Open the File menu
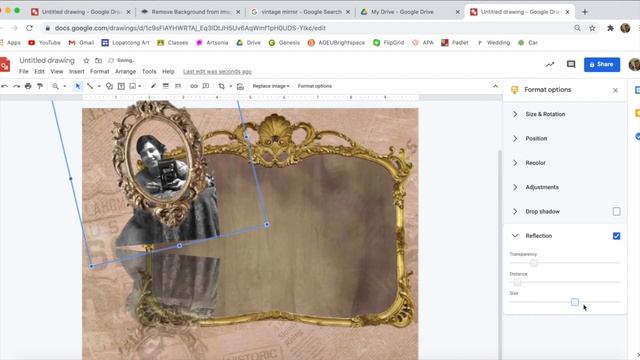The width and height of the screenshot is (640, 360). point(24,71)
